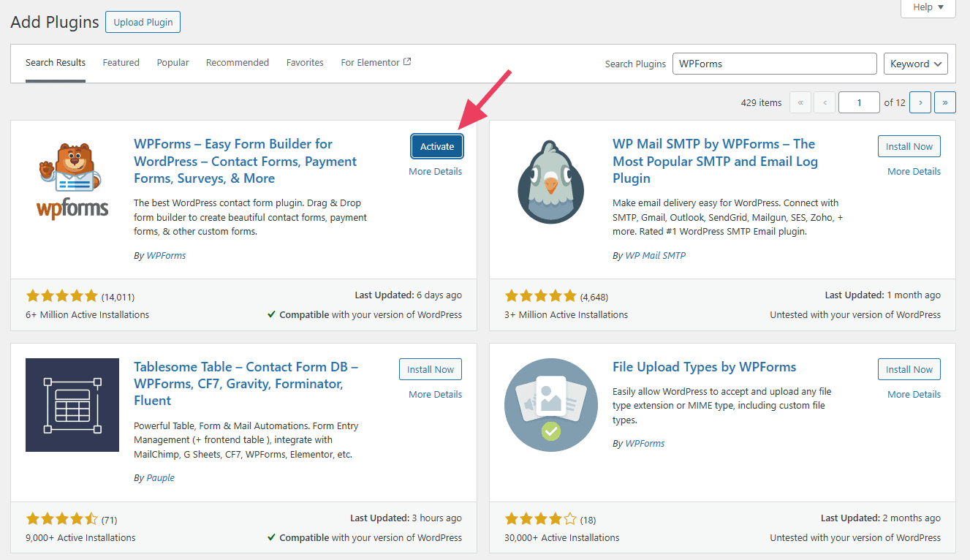The image size is (970, 560).
Task: Go to previous page of results
Action: coord(825,102)
